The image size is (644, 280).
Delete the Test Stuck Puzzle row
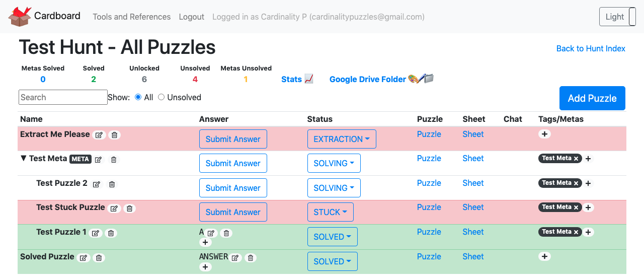[129, 208]
